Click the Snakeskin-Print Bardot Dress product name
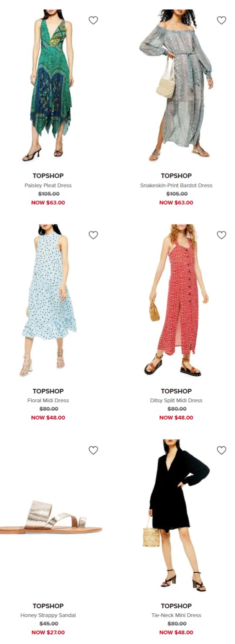The height and width of the screenshot is (644, 235). click(176, 185)
